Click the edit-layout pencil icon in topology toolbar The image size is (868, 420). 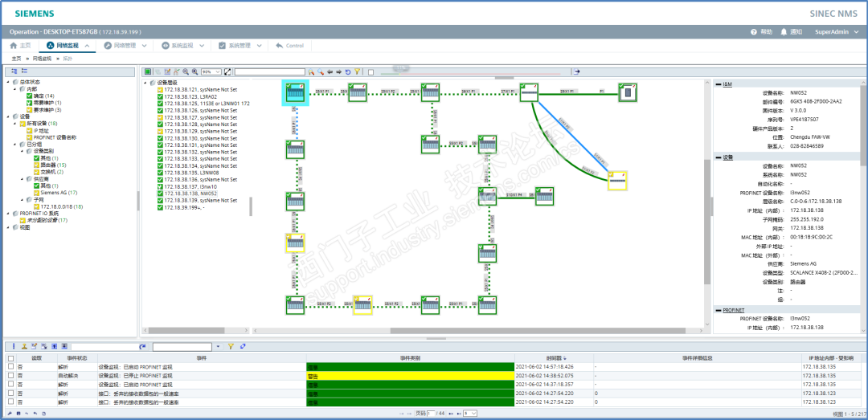167,72
